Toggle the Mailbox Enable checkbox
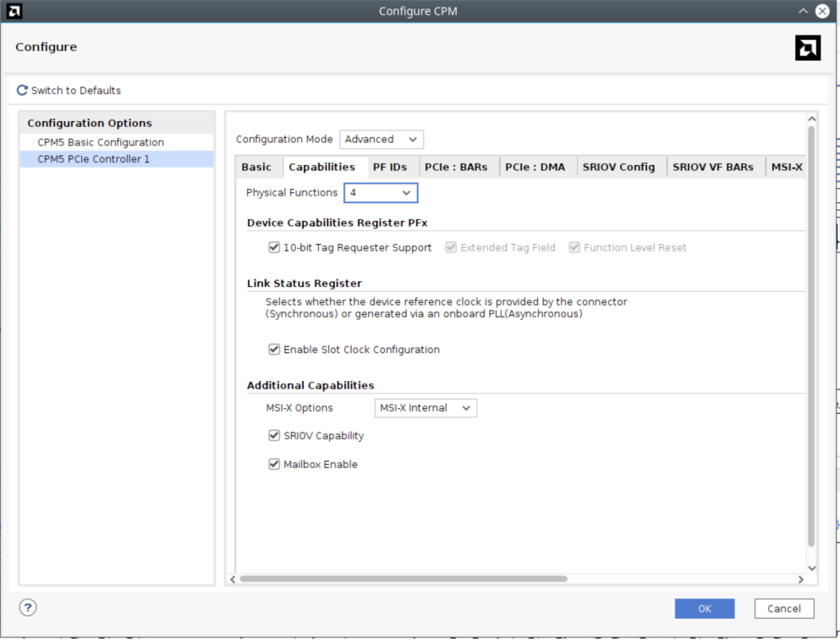Viewport: 840px width, 640px height. pyautogui.click(x=274, y=465)
